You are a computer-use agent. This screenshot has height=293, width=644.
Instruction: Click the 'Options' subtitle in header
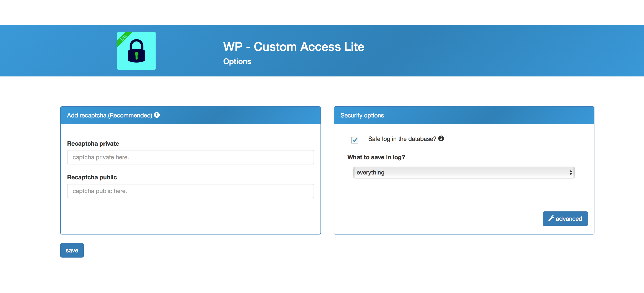tap(237, 62)
